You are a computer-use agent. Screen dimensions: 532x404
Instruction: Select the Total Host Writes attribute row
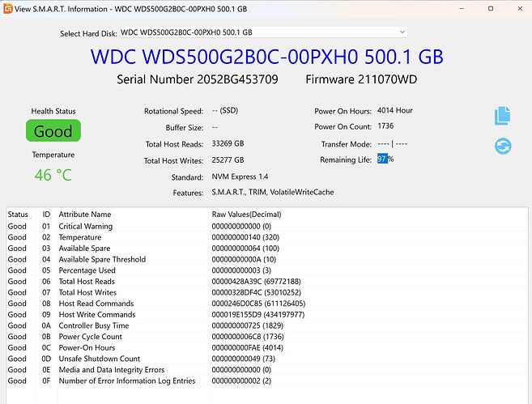[x=266, y=292]
